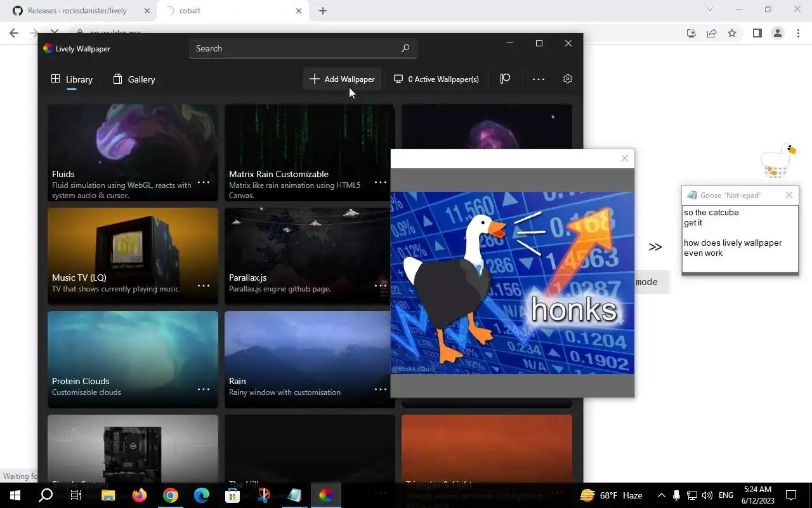Screen dimensions: 812x508
Task: Switch to the cobalt browser tab
Action: [x=233, y=11]
